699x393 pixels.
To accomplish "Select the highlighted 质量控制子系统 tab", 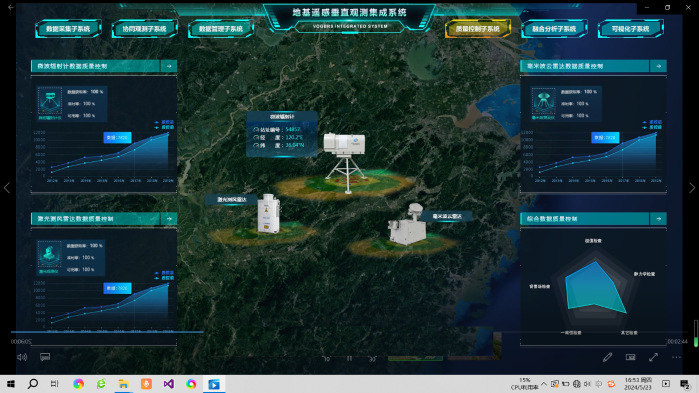I will pyautogui.click(x=477, y=29).
